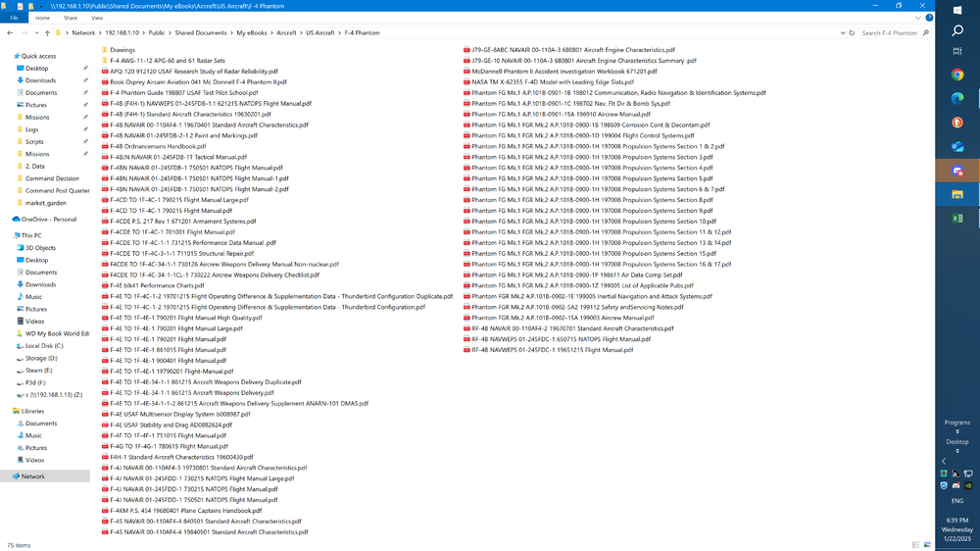Open the Share ribbon tab
Screen dimensions: 980x551
(x=71, y=18)
